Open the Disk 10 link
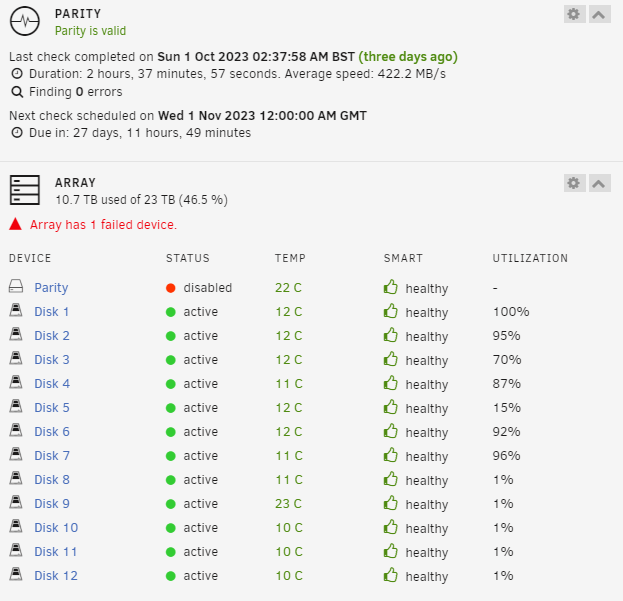 pos(56,528)
